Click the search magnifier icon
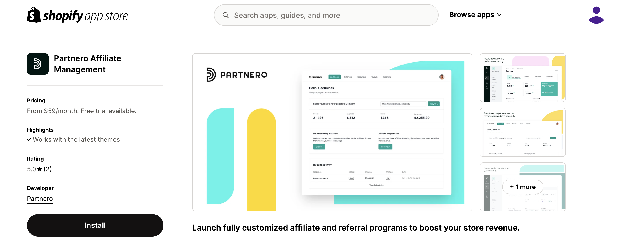This screenshot has height=242, width=644. tap(225, 15)
